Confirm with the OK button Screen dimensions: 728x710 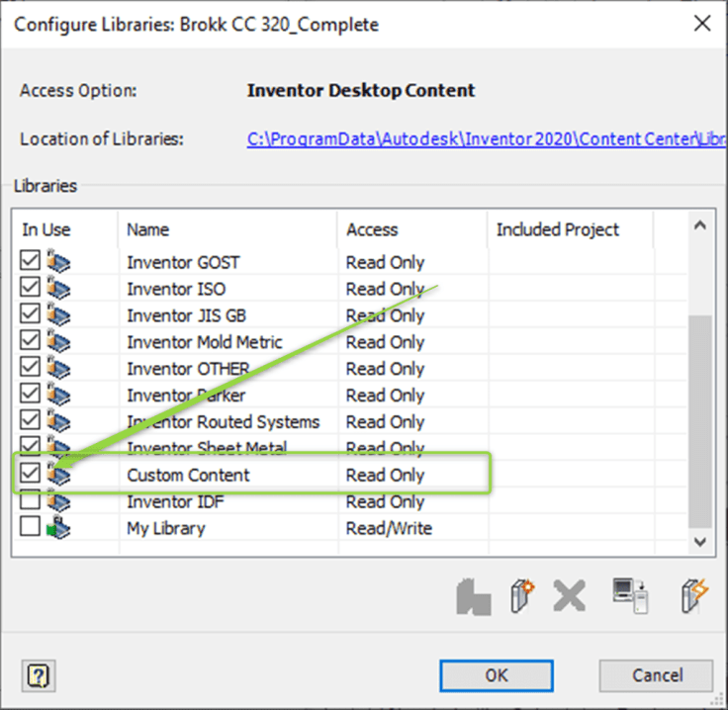pos(497,675)
